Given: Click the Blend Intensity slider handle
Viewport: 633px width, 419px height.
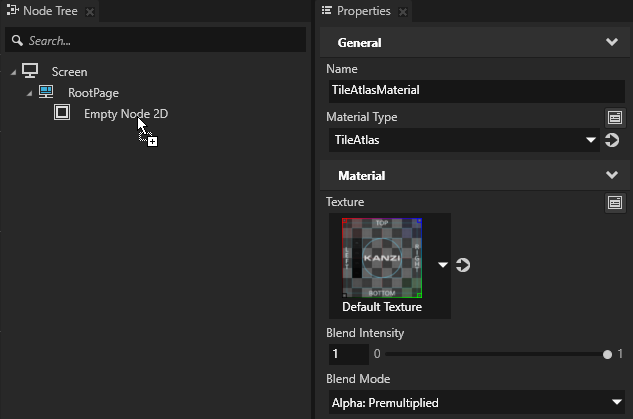Looking at the screenshot, I should [607, 354].
